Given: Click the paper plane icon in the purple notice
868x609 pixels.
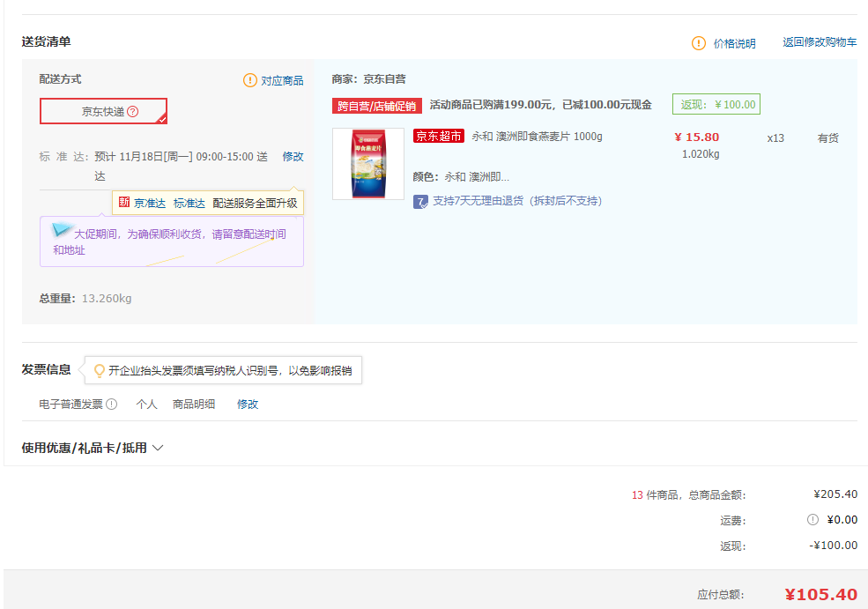Looking at the screenshot, I should 62,228.
